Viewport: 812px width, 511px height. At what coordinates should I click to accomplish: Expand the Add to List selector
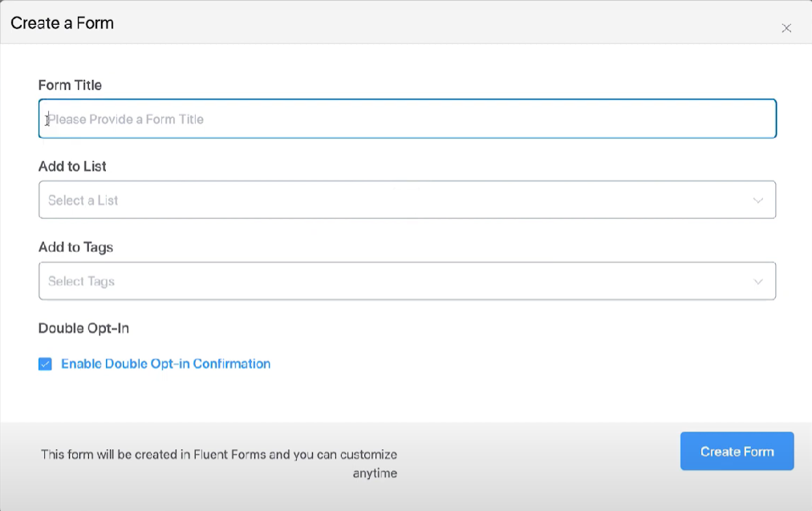click(408, 200)
